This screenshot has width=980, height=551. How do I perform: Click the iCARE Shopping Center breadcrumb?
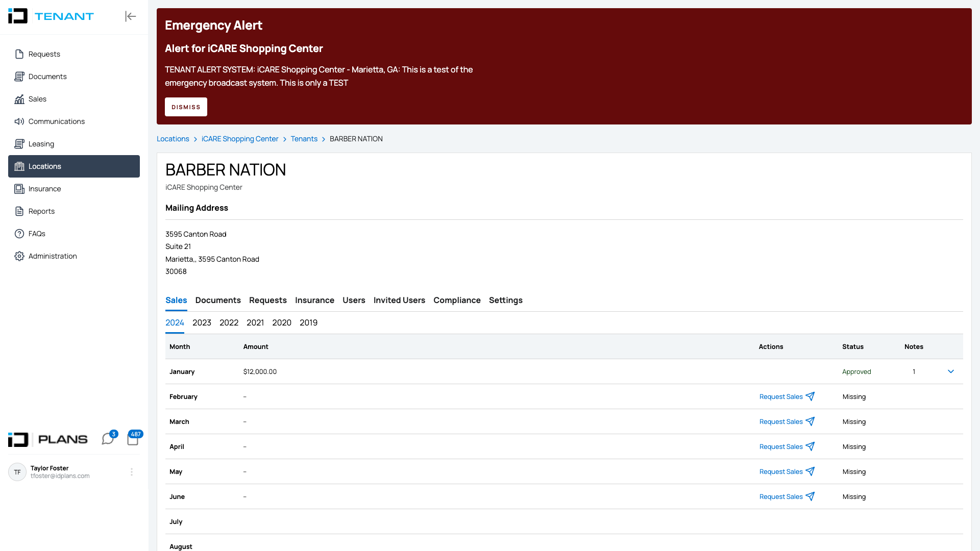tap(239, 139)
